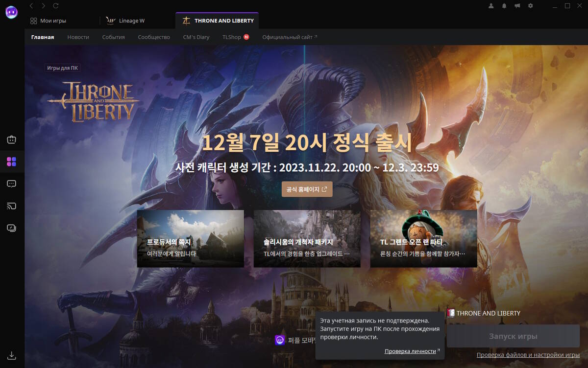Viewport: 588px width, 368px height.
Task: Maximize the launcher window
Action: (x=567, y=6)
